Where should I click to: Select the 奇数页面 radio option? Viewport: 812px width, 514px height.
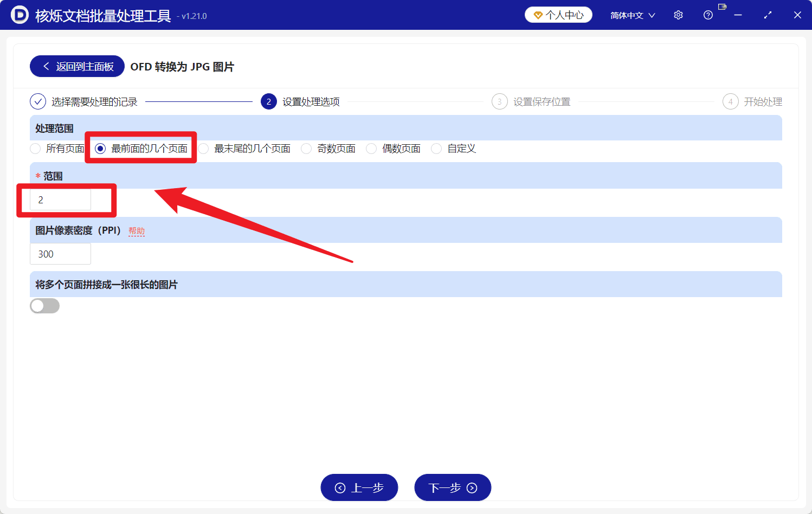tap(306, 148)
